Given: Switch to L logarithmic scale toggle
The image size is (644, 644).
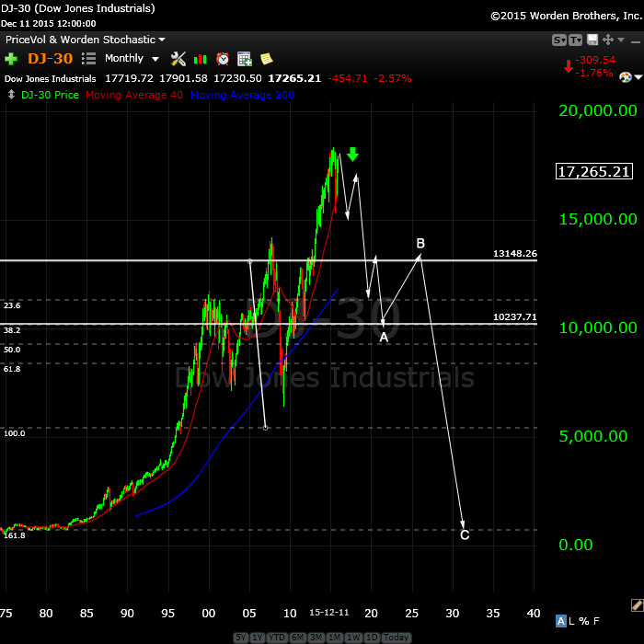Looking at the screenshot, I should coord(571,621).
